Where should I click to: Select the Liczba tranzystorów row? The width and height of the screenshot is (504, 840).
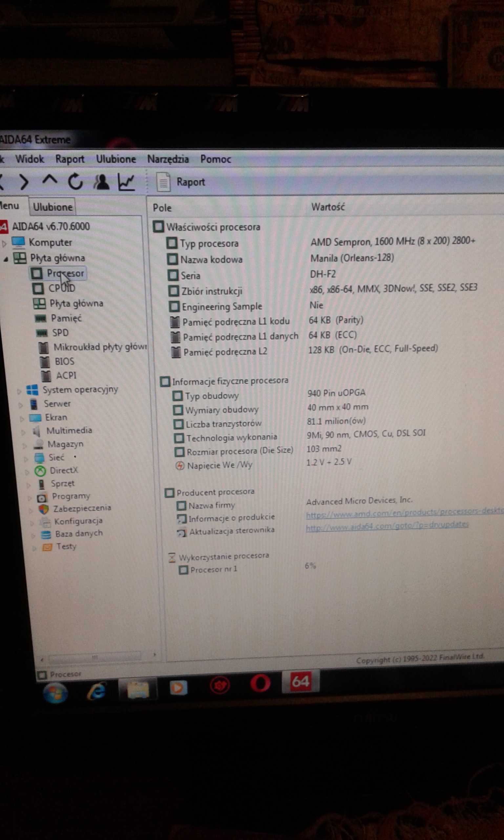(x=270, y=422)
